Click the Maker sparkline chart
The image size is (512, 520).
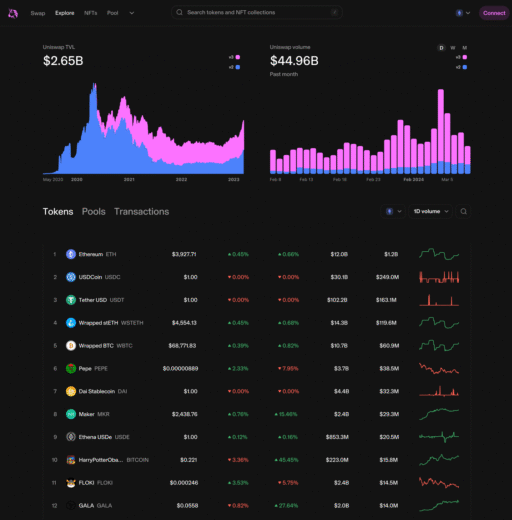pos(439,414)
